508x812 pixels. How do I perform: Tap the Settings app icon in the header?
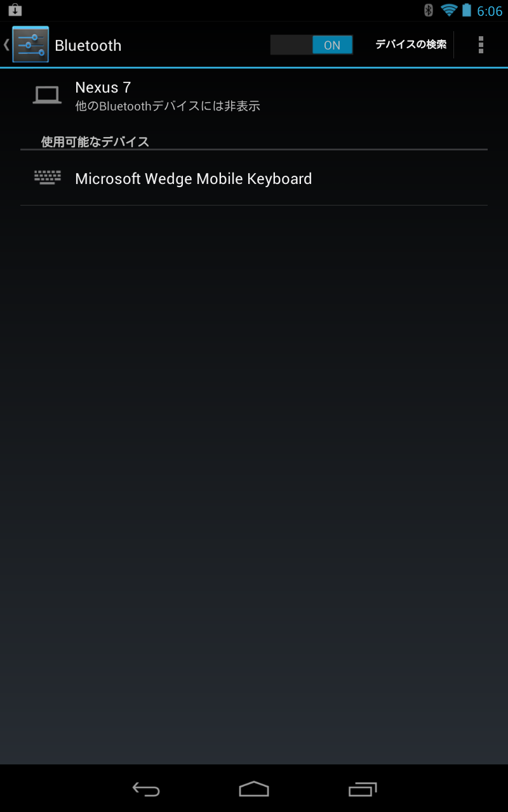(30, 44)
